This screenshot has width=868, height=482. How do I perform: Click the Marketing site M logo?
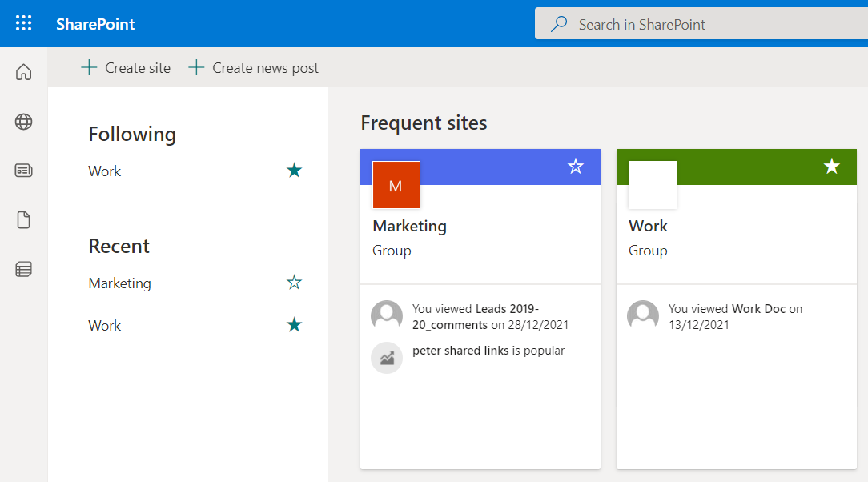pos(396,185)
